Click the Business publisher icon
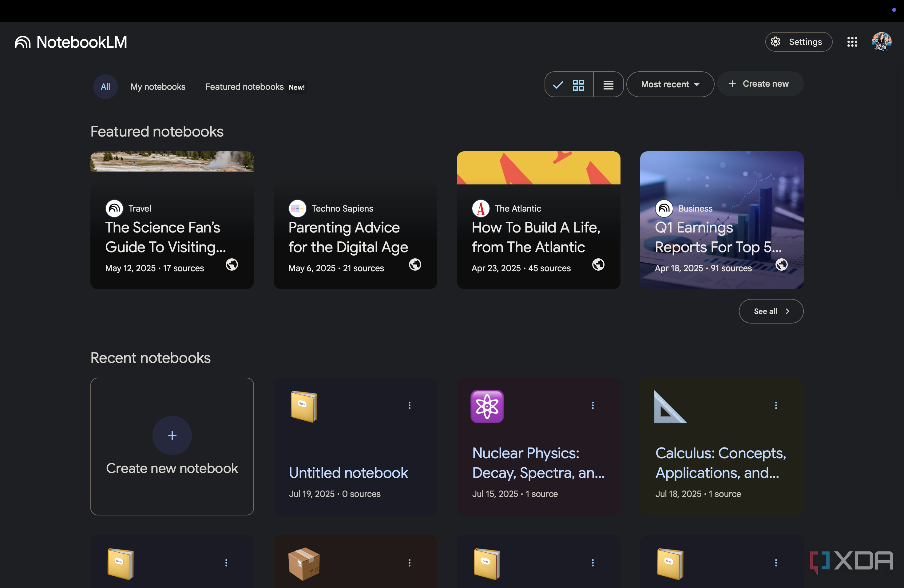This screenshot has height=588, width=904. coord(664,208)
